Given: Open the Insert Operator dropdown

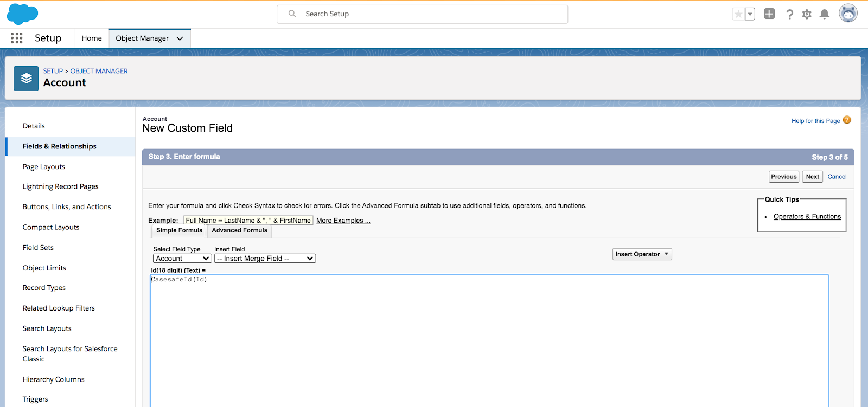Looking at the screenshot, I should point(642,254).
